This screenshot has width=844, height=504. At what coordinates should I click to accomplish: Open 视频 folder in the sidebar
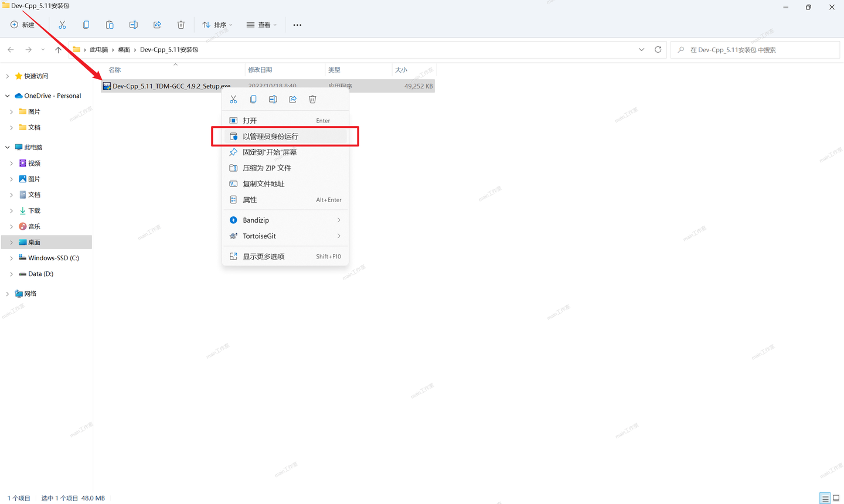tap(34, 163)
